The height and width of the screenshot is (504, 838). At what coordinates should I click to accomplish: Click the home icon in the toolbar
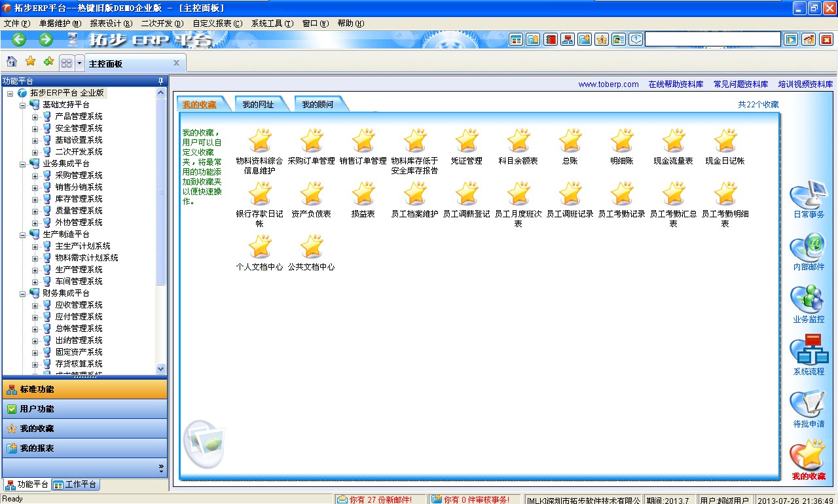click(12, 62)
